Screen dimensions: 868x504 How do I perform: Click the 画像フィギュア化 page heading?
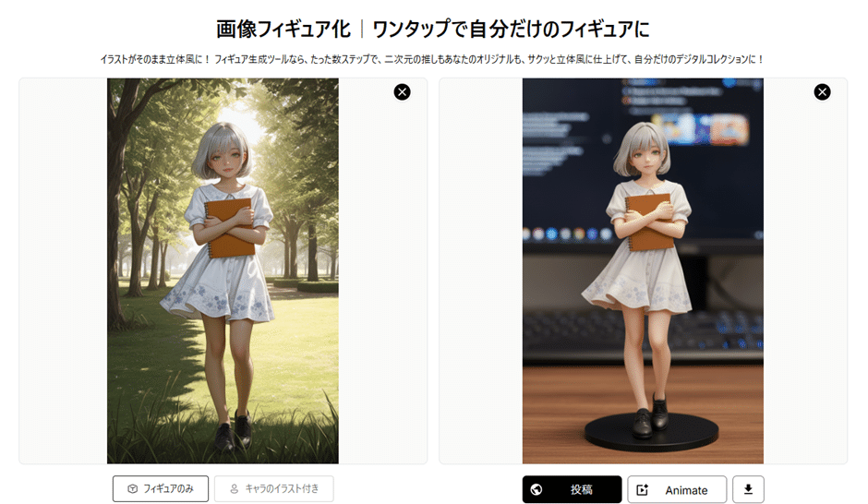coord(433,29)
